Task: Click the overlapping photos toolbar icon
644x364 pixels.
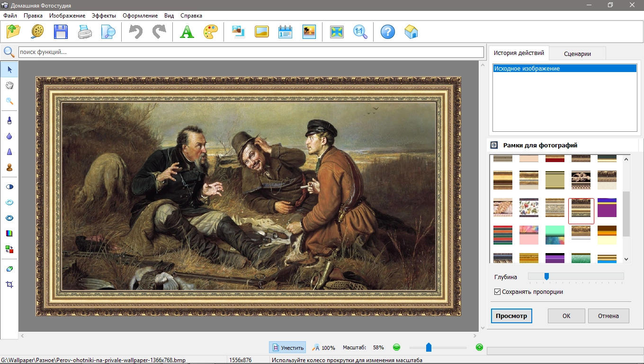Action: pos(238,32)
